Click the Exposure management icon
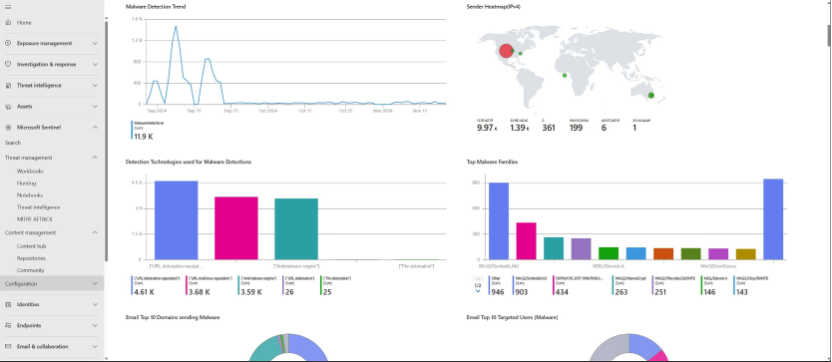This screenshot has width=832, height=362. click(x=8, y=44)
